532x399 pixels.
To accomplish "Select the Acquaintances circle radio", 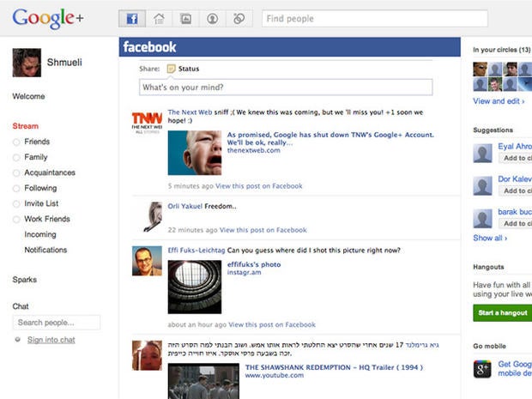I will (x=16, y=173).
